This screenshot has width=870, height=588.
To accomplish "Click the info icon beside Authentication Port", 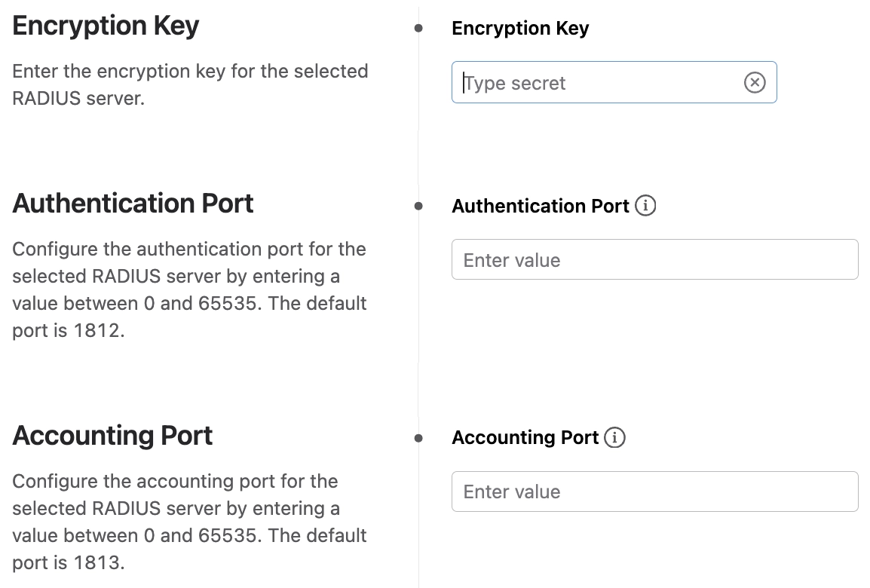I will [x=645, y=205].
